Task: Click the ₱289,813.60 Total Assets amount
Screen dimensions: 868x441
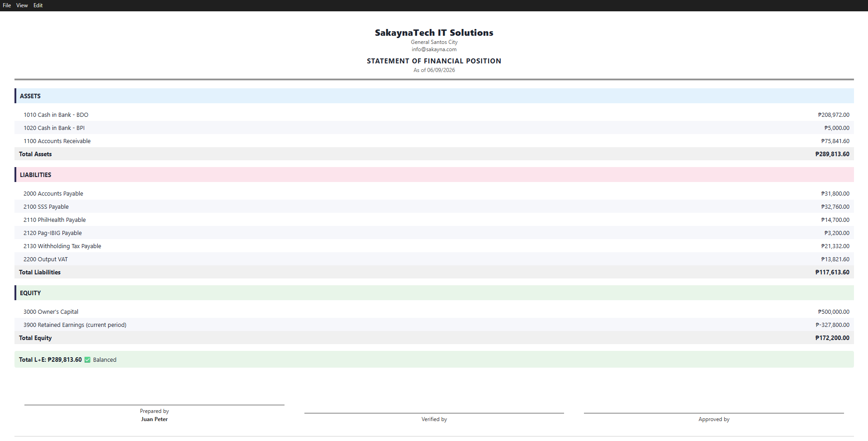Action: click(832, 154)
